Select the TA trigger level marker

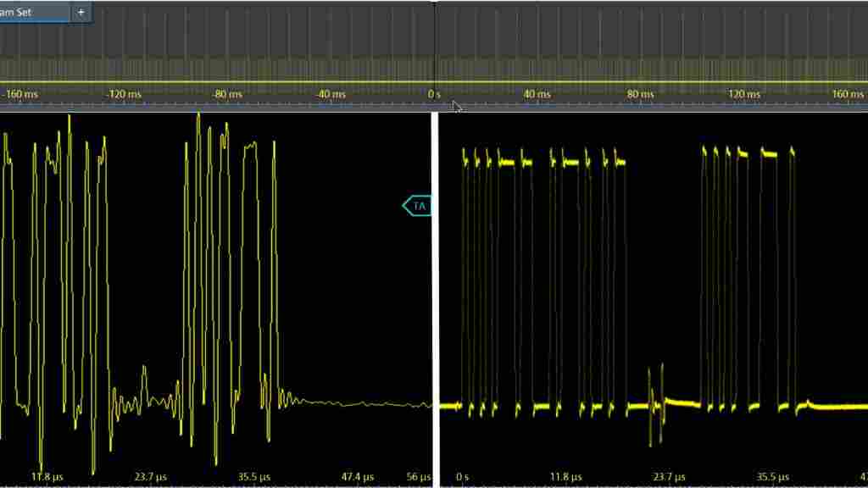(417, 206)
